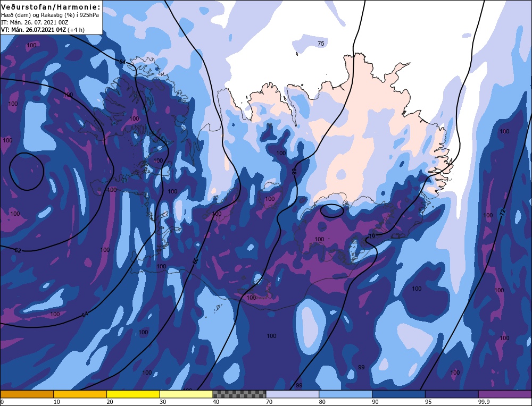Pick the medium blue 90–95 legend swatch

tap(398, 394)
